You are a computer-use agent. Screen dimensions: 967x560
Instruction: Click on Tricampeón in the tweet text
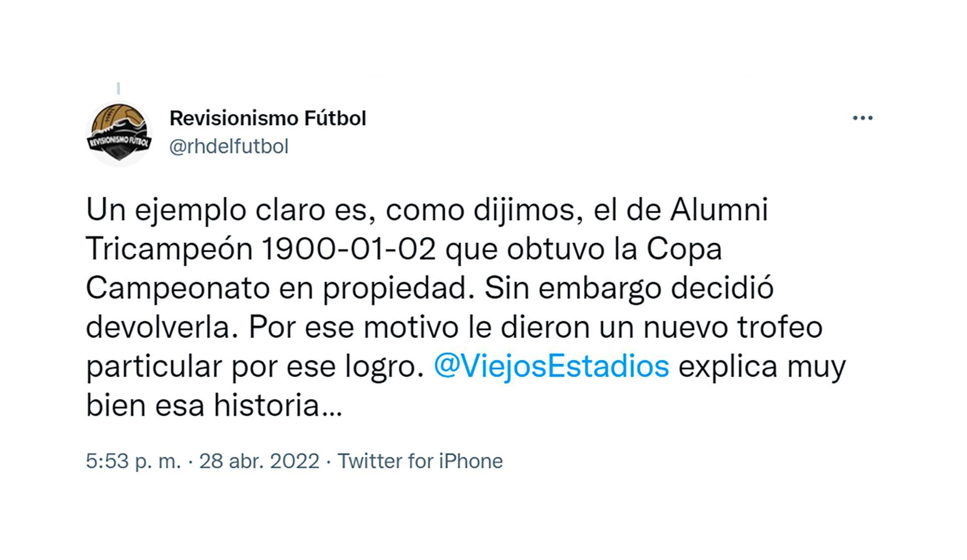pos(169,249)
